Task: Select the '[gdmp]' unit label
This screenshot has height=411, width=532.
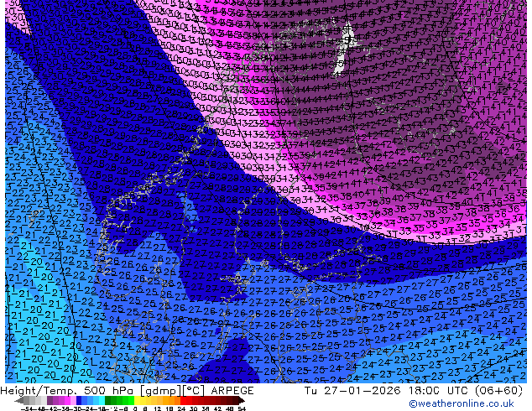Action: coord(161,391)
